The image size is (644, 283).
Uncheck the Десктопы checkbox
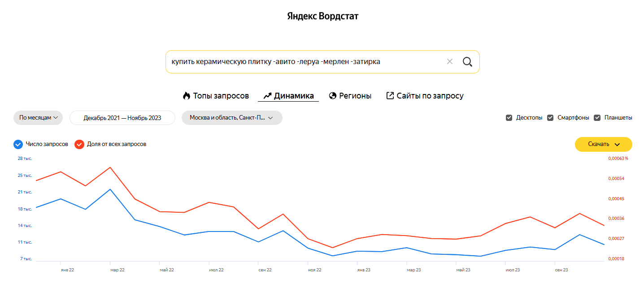click(509, 118)
